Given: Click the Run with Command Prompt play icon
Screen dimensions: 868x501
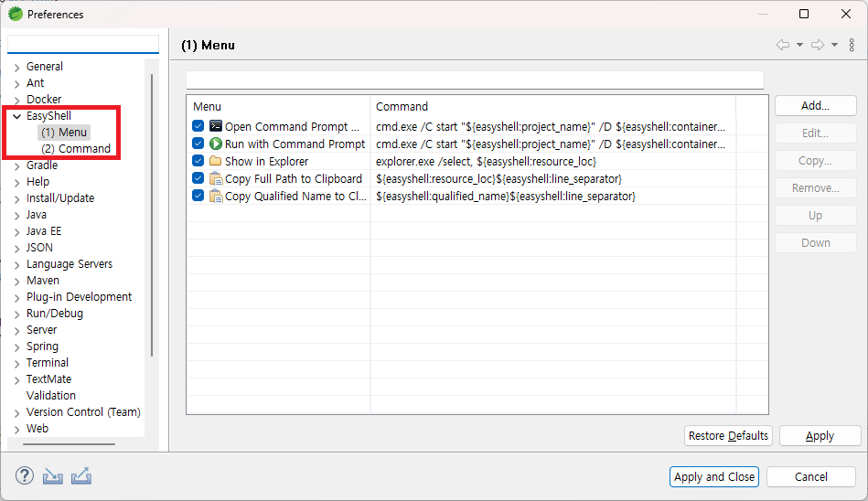Looking at the screenshot, I should coord(216,144).
